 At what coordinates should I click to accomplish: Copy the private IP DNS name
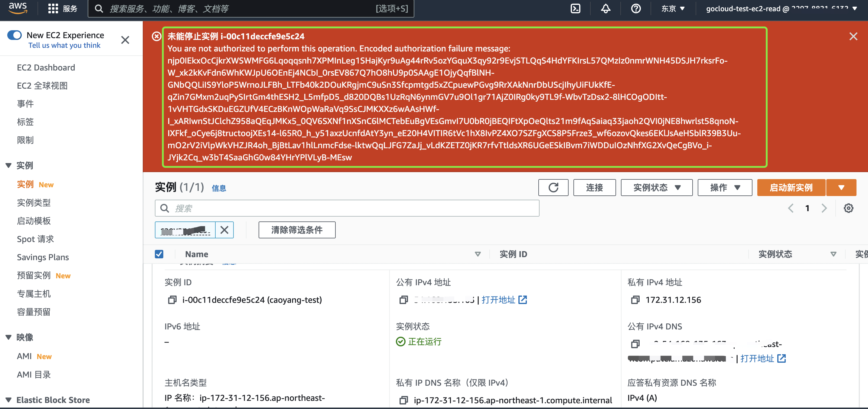point(404,400)
